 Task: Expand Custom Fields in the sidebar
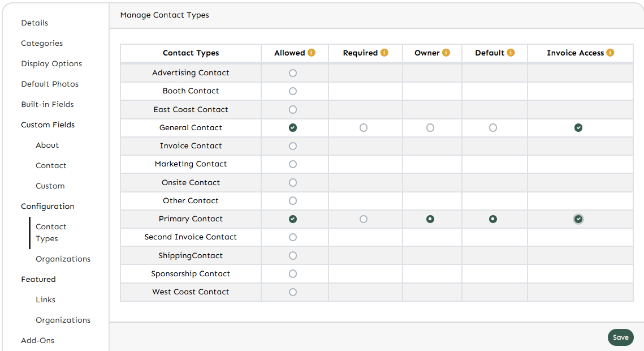click(x=48, y=125)
